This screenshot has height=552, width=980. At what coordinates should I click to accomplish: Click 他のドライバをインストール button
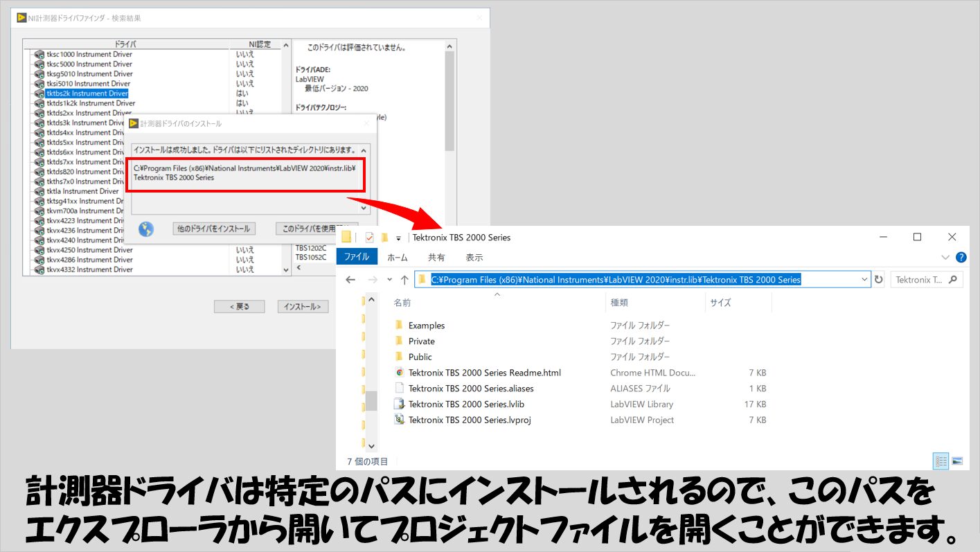coord(214,229)
